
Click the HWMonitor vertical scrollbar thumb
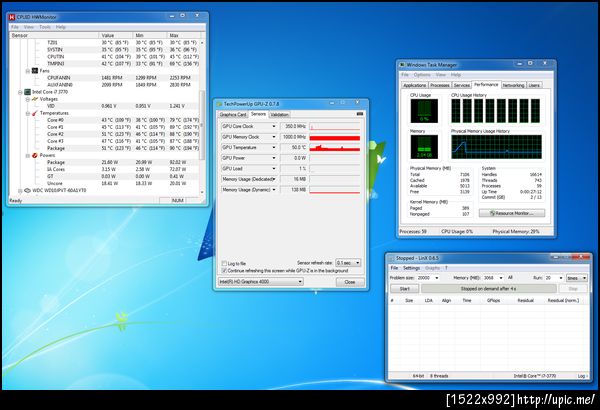tap(202, 124)
